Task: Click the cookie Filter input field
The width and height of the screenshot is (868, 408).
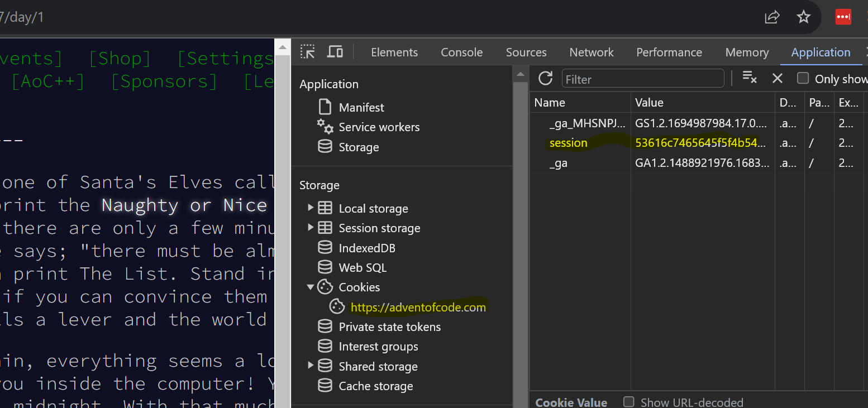Action: click(642, 79)
